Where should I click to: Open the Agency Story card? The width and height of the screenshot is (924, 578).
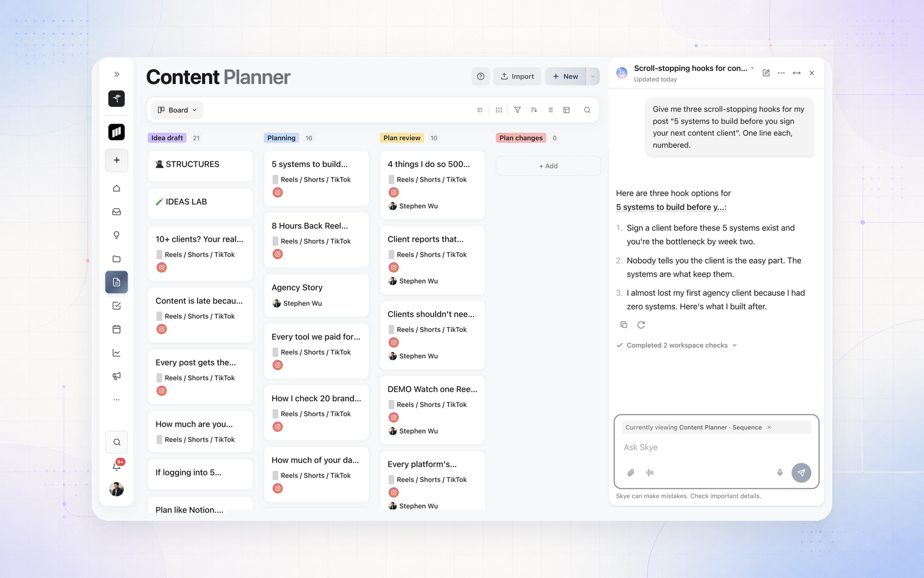tap(316, 295)
